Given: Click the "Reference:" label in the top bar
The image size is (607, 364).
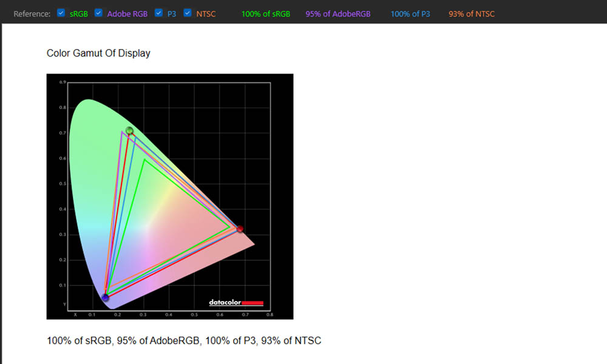Looking at the screenshot, I should point(32,13).
